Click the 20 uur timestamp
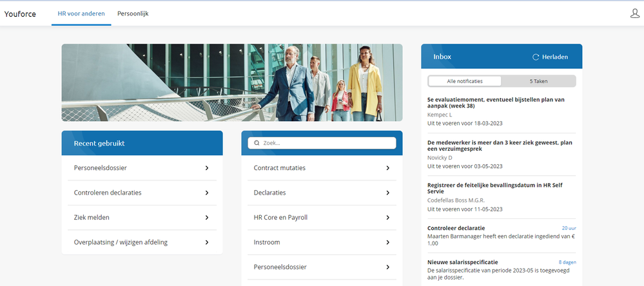Viewport: 644px width, 286px height. [x=569, y=228]
